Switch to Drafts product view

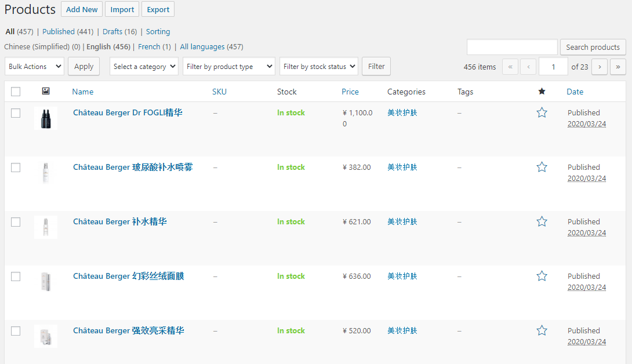point(112,32)
